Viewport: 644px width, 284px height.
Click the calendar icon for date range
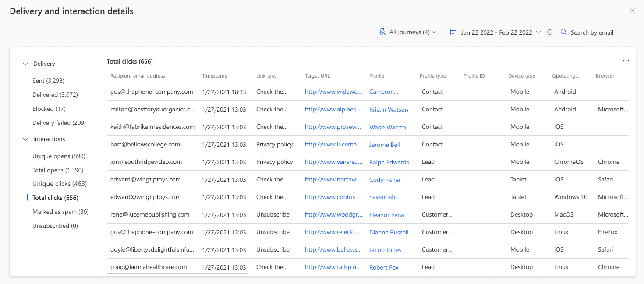point(453,32)
